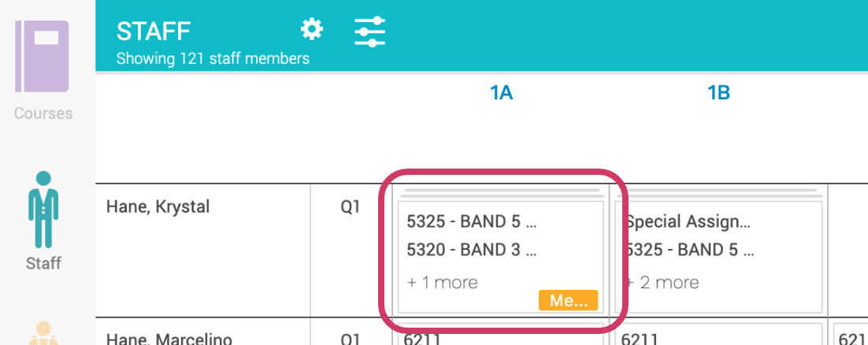Expand "+ 2 more" in Krystal's 1B cell

[662, 282]
